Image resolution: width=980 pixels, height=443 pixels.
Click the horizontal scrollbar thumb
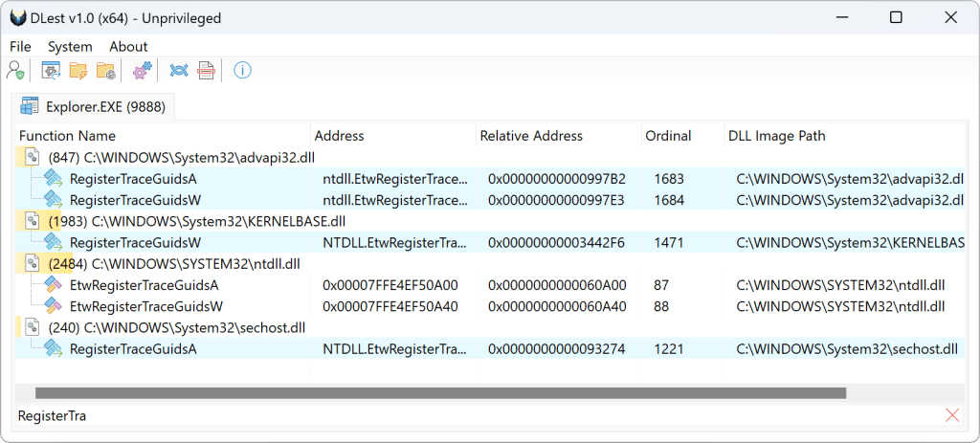[440, 392]
